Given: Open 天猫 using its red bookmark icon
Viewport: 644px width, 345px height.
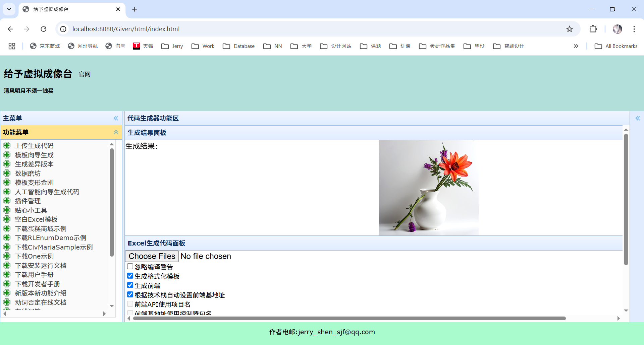Looking at the screenshot, I should [x=136, y=46].
